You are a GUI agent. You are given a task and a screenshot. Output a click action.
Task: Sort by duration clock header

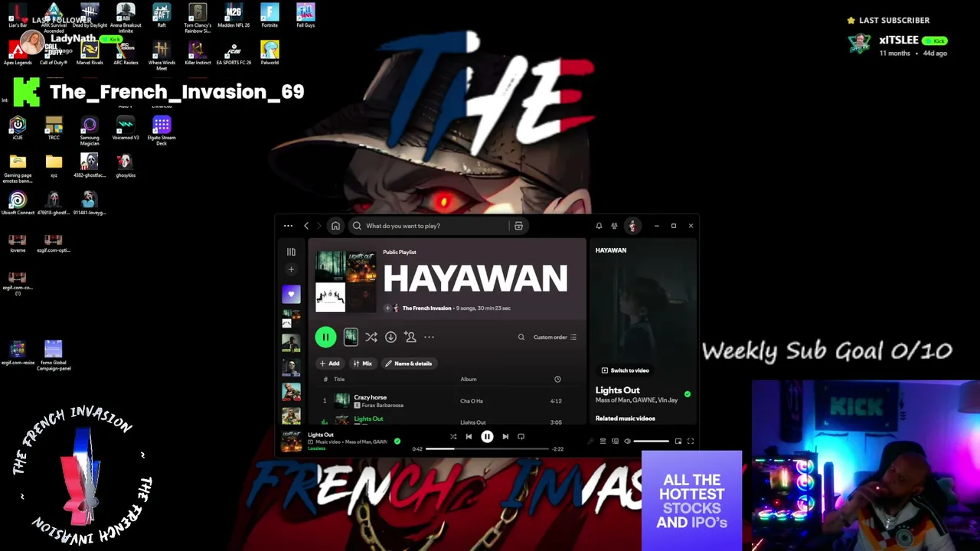pyautogui.click(x=557, y=380)
